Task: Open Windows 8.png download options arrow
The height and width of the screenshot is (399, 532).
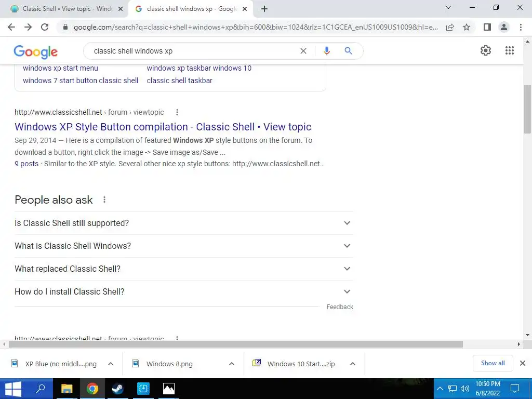Action: click(x=232, y=364)
